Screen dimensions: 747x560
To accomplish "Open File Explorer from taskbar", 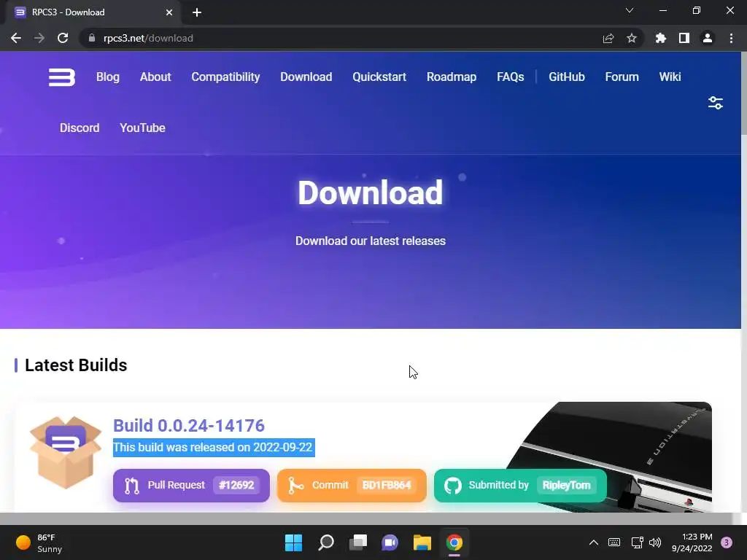I will [422, 542].
